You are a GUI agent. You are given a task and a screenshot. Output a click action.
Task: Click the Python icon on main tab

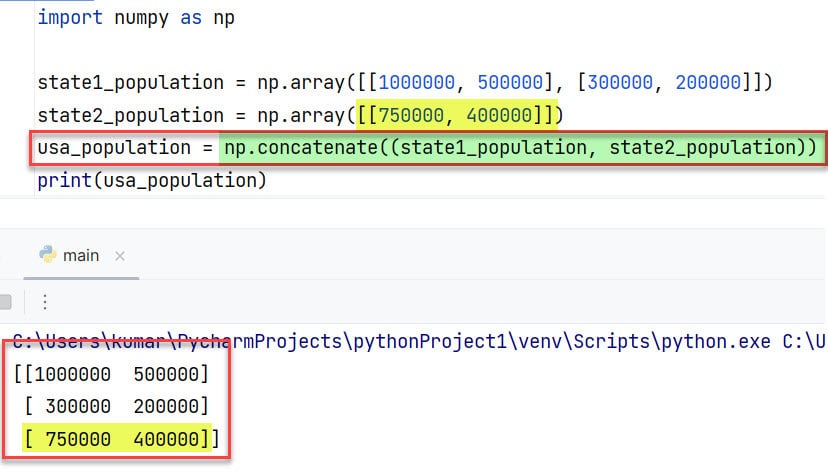click(x=48, y=254)
